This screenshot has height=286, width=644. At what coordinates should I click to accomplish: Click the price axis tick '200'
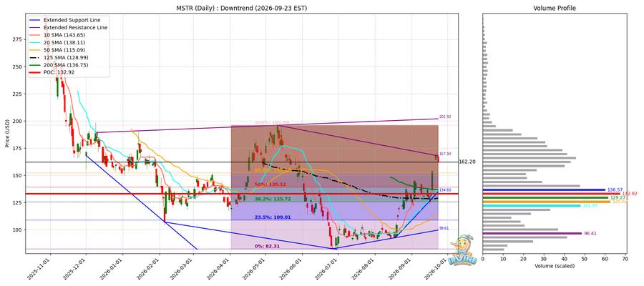point(19,121)
